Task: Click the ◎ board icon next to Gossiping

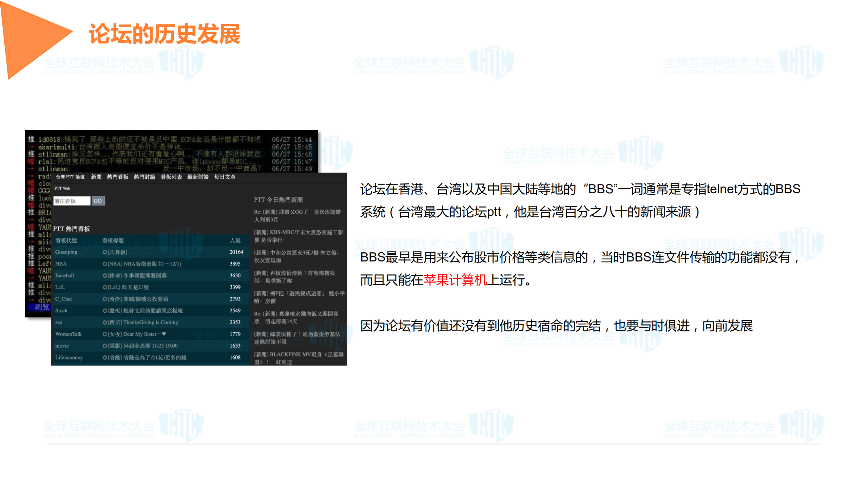Action: (x=104, y=252)
